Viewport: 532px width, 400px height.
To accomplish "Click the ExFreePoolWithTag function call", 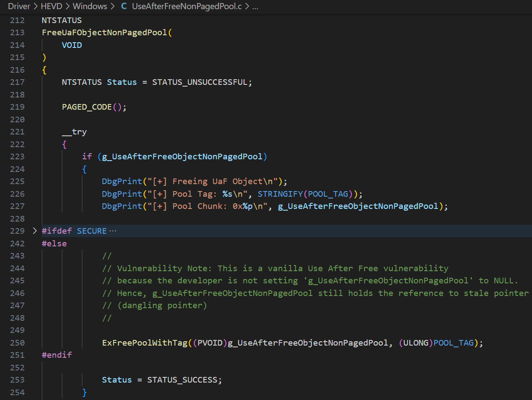I will point(145,343).
